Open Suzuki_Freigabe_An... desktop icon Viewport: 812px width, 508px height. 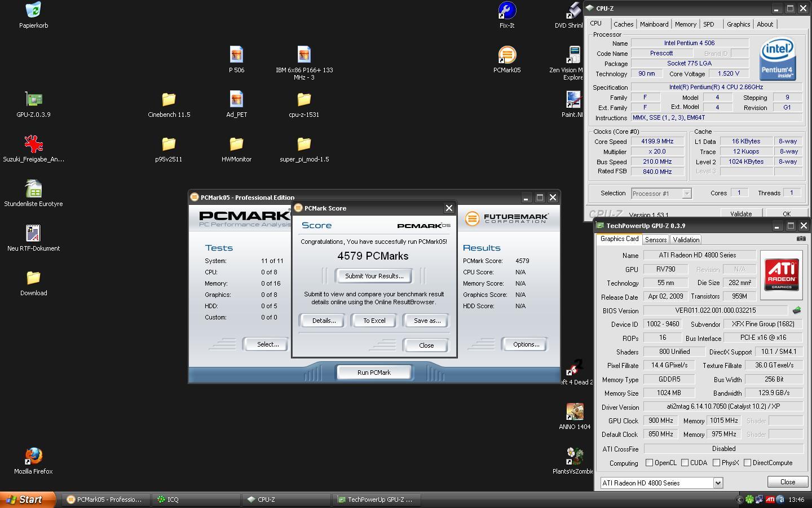(x=33, y=148)
